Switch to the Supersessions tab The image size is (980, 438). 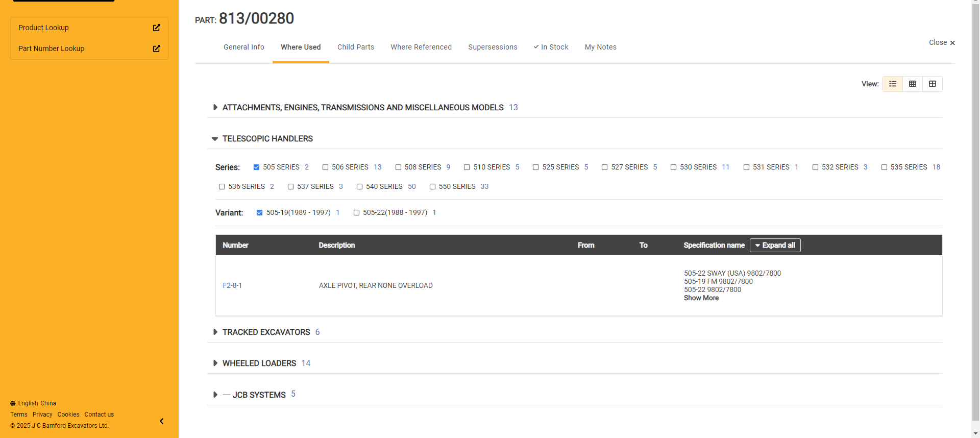pyautogui.click(x=492, y=47)
